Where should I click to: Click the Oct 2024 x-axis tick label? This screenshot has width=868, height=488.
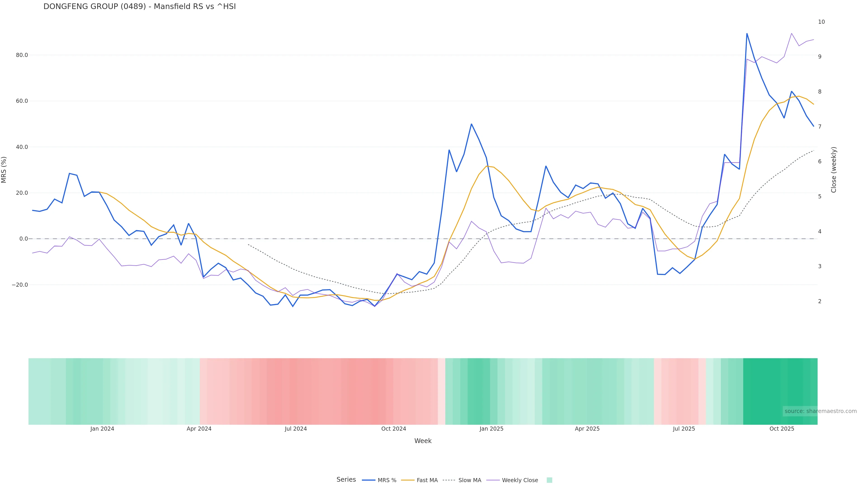(394, 429)
